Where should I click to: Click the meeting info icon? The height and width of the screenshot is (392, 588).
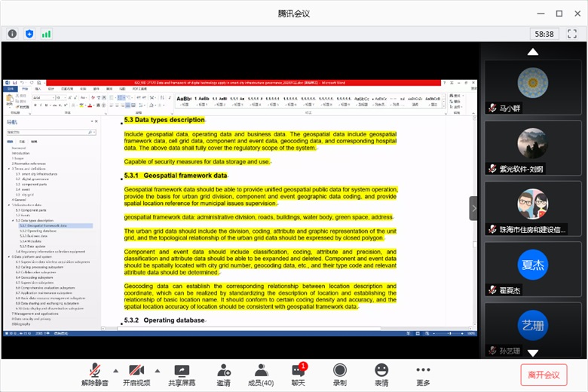(x=12, y=34)
